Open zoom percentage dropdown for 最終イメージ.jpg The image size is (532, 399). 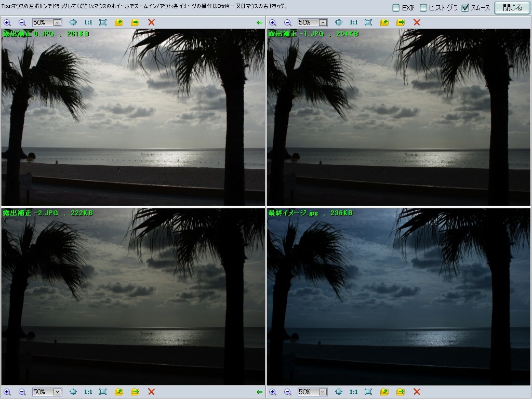[323, 392]
